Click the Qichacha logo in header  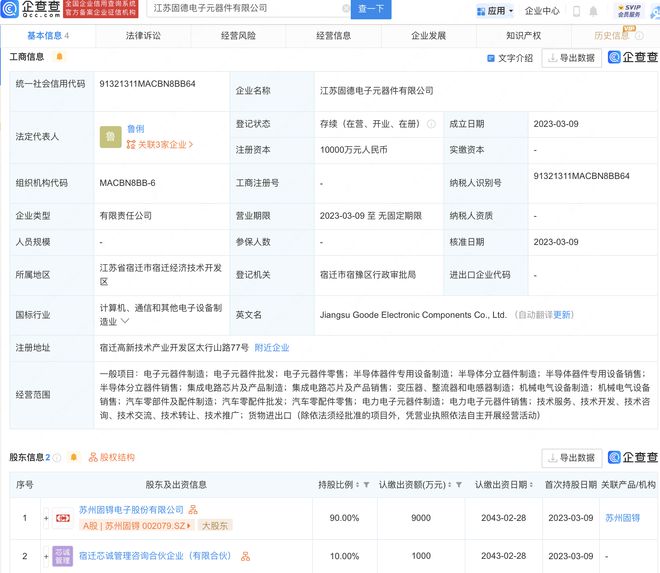click(x=31, y=8)
